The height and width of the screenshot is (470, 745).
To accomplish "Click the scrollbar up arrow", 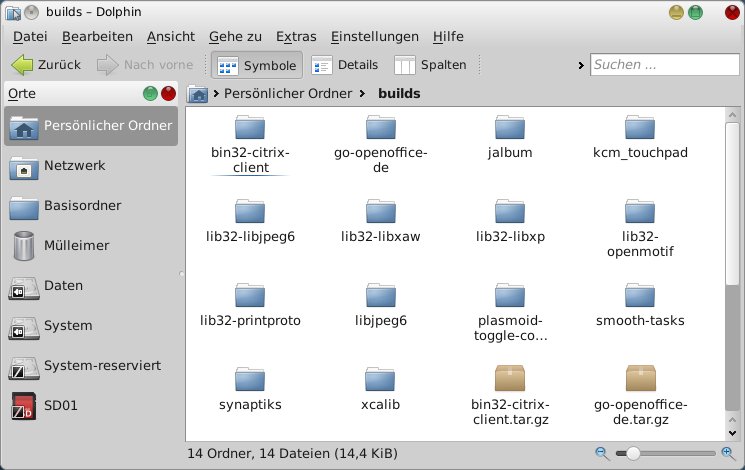I will pyautogui.click(x=732, y=115).
